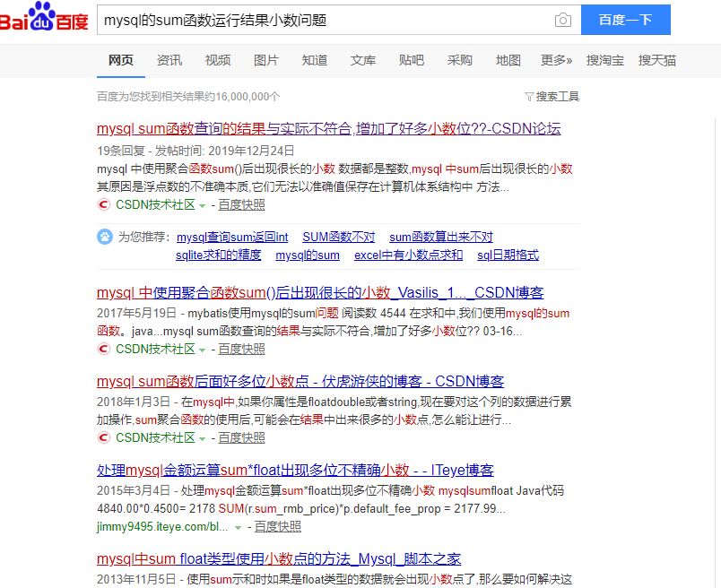Click CSDN icon under first result

tap(104, 204)
